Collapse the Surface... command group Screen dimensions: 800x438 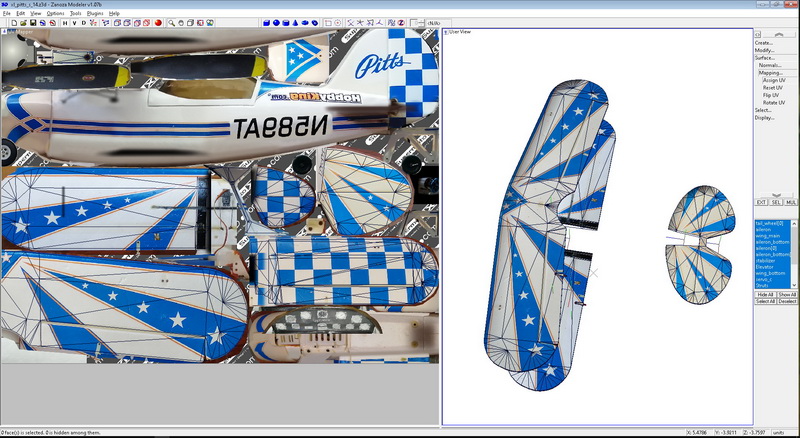click(x=765, y=58)
